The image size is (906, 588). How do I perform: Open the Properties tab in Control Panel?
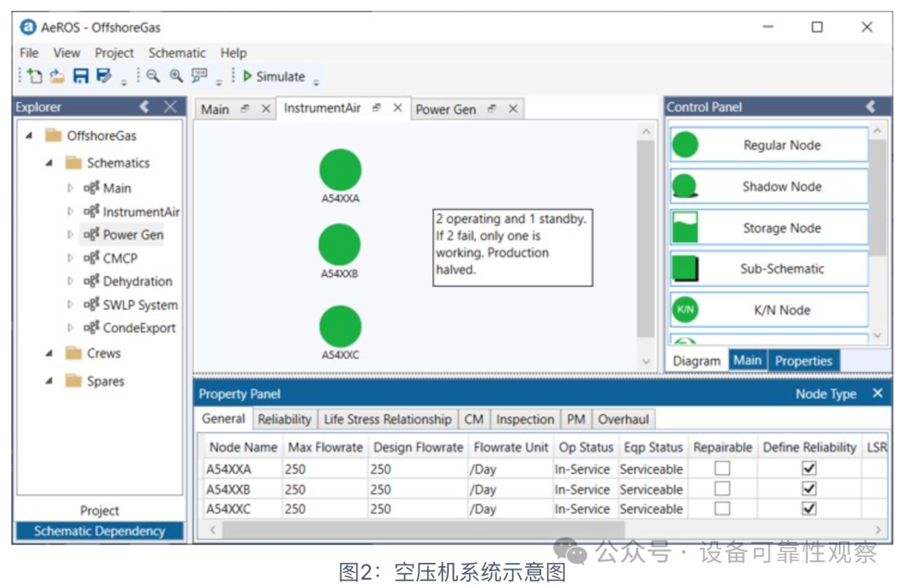click(x=803, y=361)
